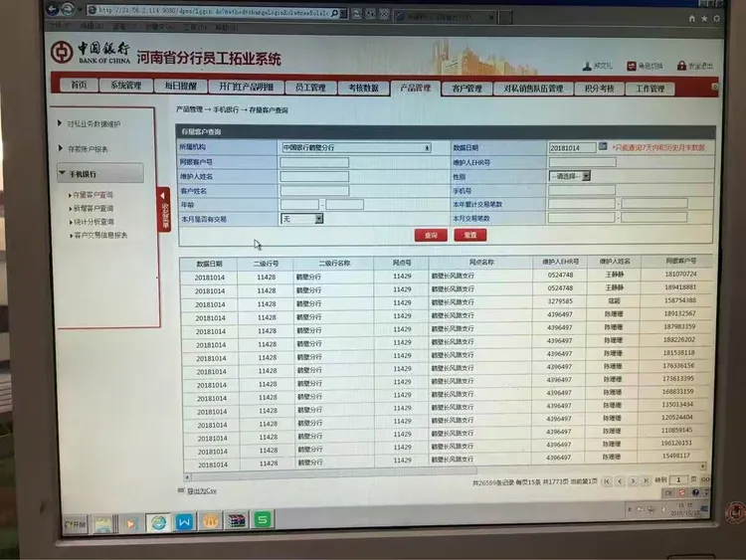Image resolution: width=746 pixels, height=560 pixels.
Task: Open 存量客户查询 in the sidebar
Action: pyautogui.click(x=92, y=195)
